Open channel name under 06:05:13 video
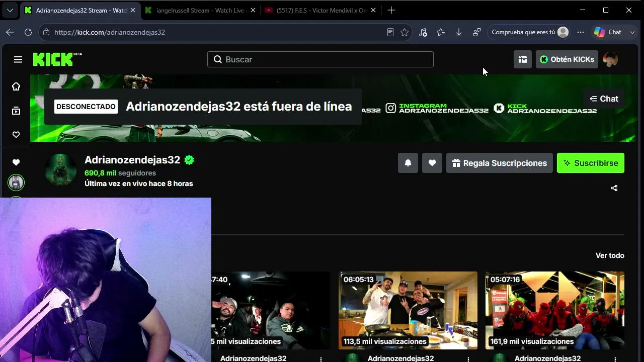 tap(400, 358)
